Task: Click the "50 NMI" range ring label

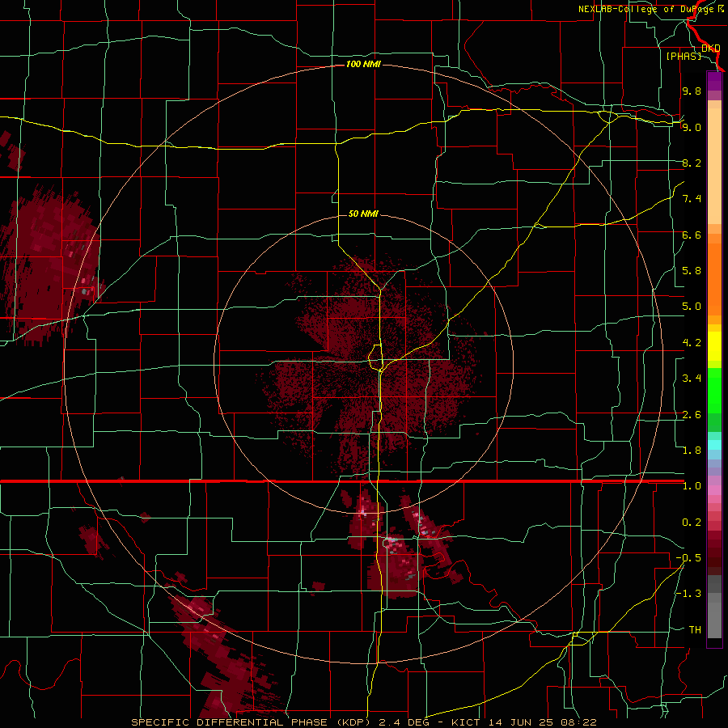Action: coord(363,214)
